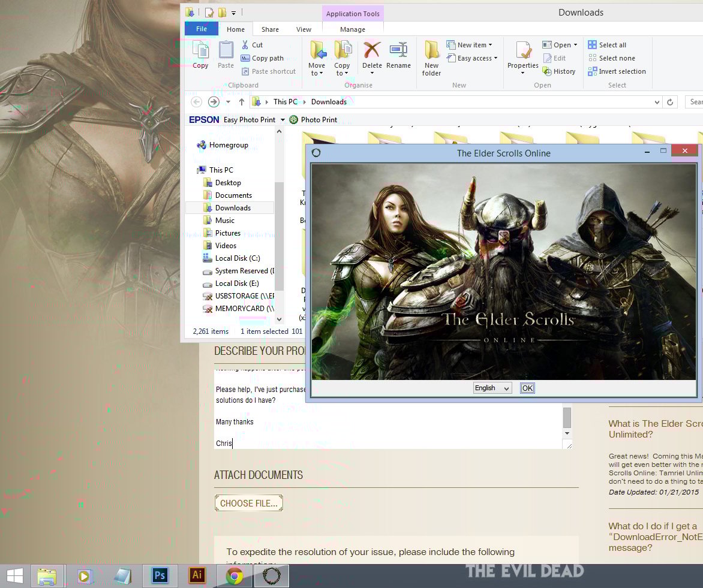Expand the Easy access dropdown

click(472, 58)
